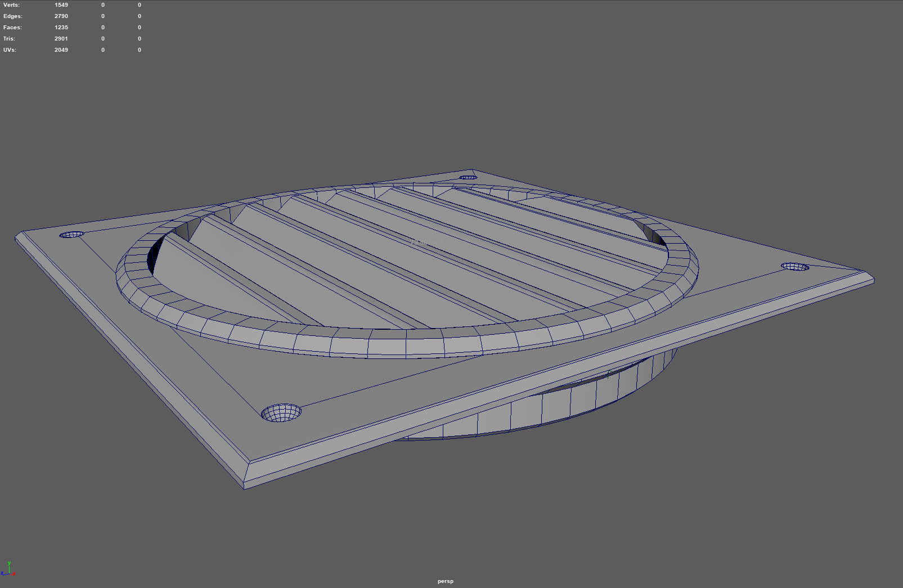Screen dimensions: 903x588
Task: Click the face count value 1235
Action: click(x=61, y=28)
